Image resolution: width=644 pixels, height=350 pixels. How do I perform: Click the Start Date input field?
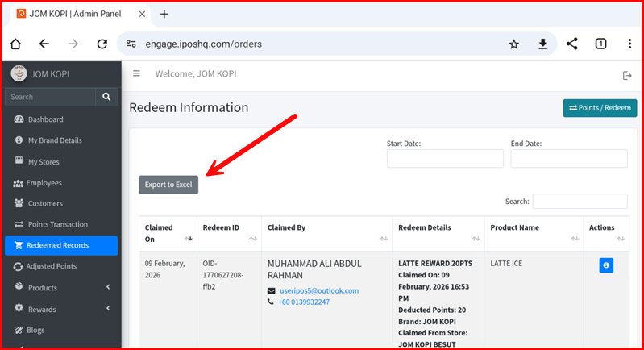[x=445, y=159]
